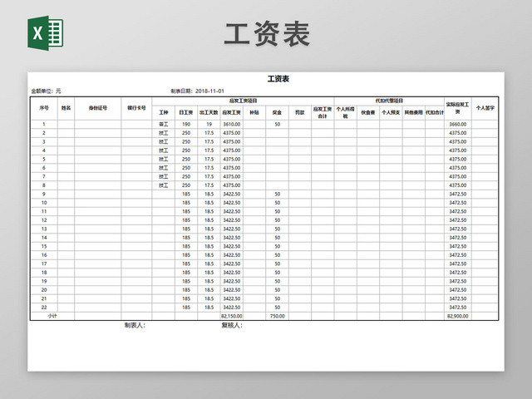Select row number 5 cell
532x399 pixels.
pyautogui.click(x=44, y=159)
